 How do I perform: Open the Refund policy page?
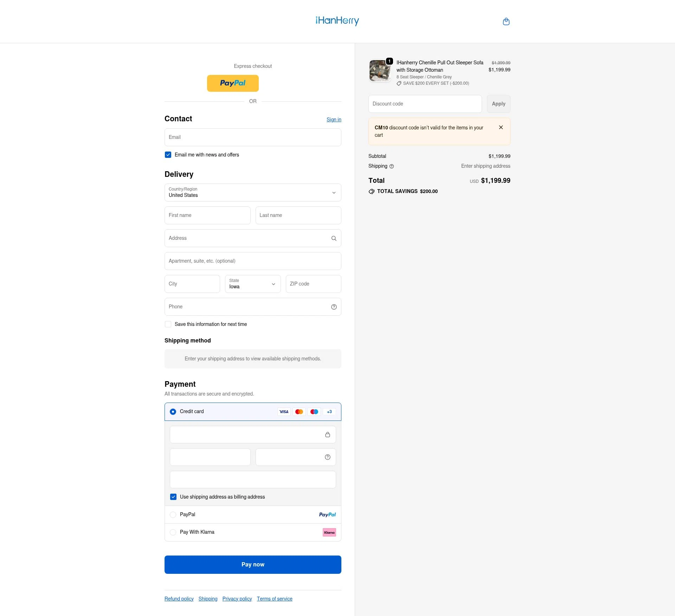point(179,598)
